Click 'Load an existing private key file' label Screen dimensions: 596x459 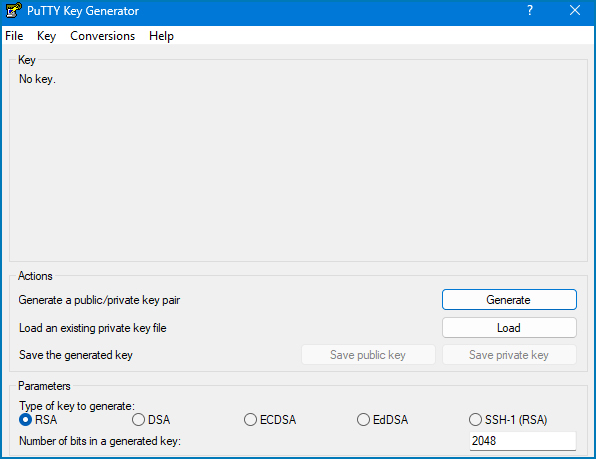pyautogui.click(x=93, y=328)
